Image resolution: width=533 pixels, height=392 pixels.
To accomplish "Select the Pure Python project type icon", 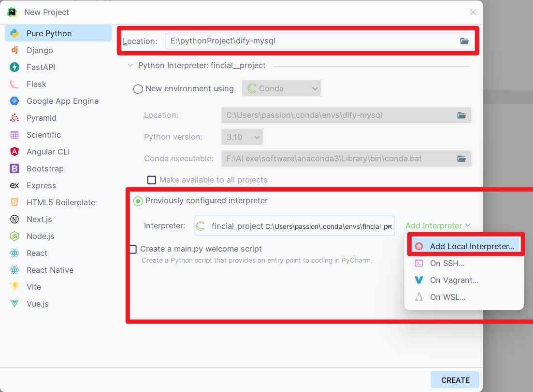I will click(x=14, y=33).
